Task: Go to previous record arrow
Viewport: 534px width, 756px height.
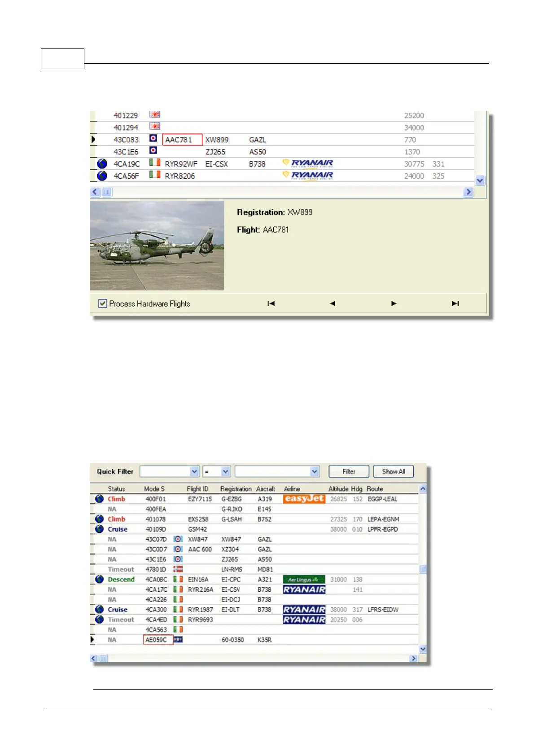Action: (x=333, y=303)
